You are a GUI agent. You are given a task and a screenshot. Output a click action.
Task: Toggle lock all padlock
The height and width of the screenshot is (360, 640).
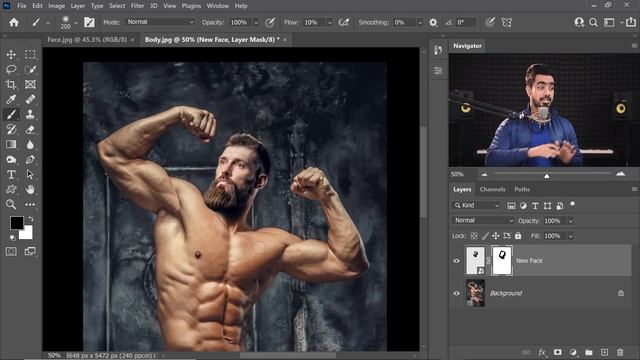(x=518, y=236)
